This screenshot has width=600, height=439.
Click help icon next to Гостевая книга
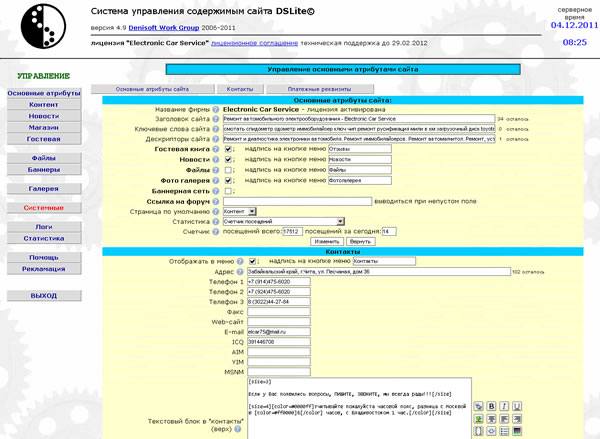216,149
